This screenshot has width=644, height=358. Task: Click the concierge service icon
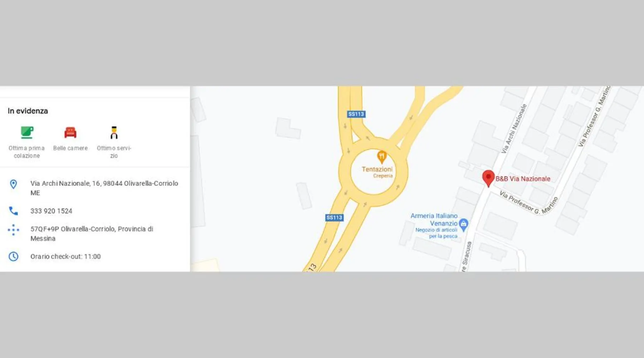coord(114,132)
